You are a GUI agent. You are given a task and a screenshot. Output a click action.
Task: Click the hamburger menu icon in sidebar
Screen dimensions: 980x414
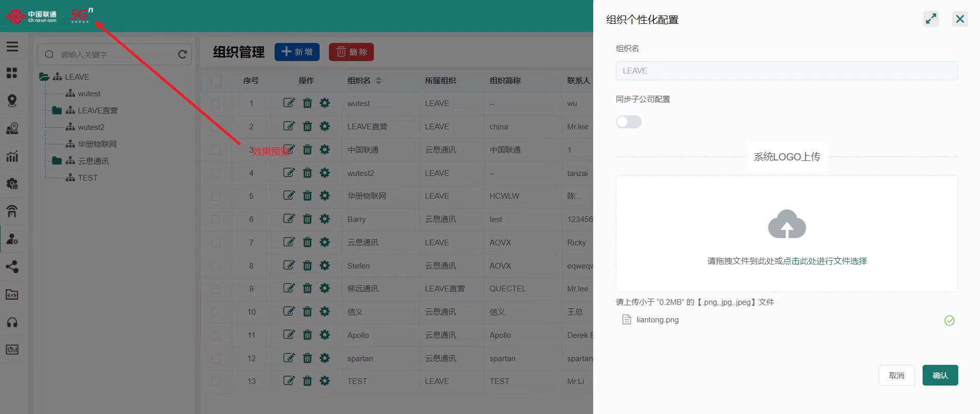coord(12,47)
